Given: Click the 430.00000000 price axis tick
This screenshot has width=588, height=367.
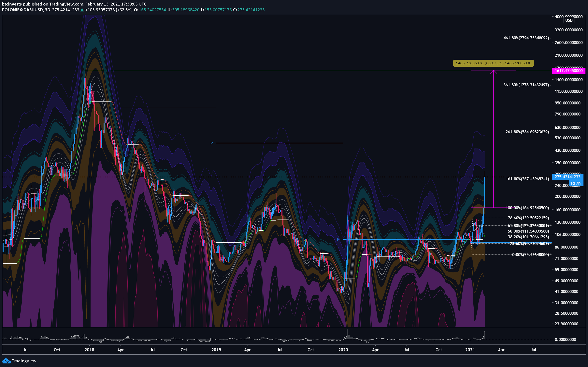Looking at the screenshot, I should 568,150.
